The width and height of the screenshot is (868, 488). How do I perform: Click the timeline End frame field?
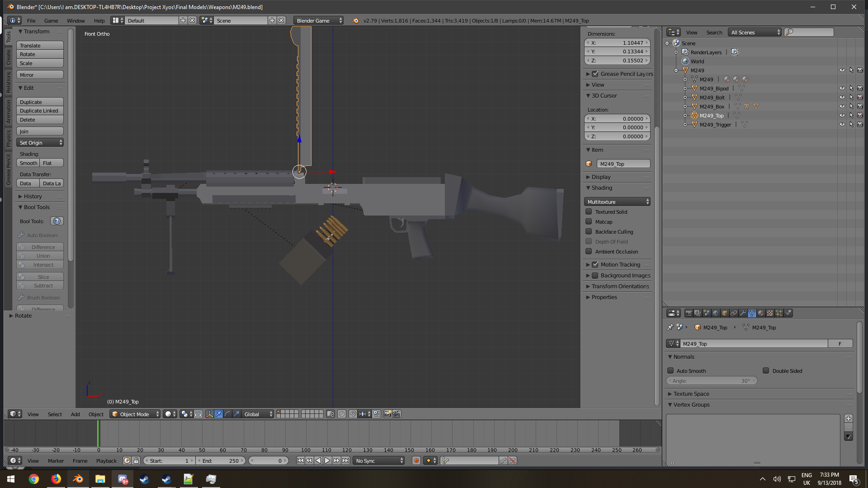click(222, 461)
